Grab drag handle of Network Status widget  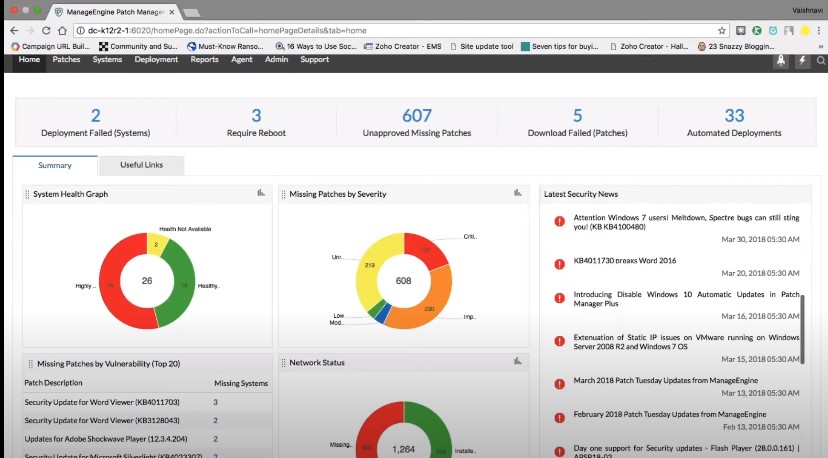284,363
